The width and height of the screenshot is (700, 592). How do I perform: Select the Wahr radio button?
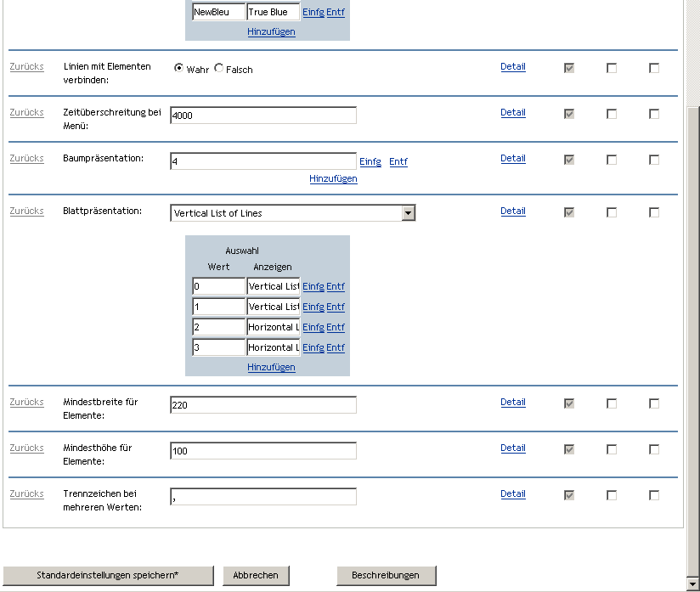coord(179,69)
